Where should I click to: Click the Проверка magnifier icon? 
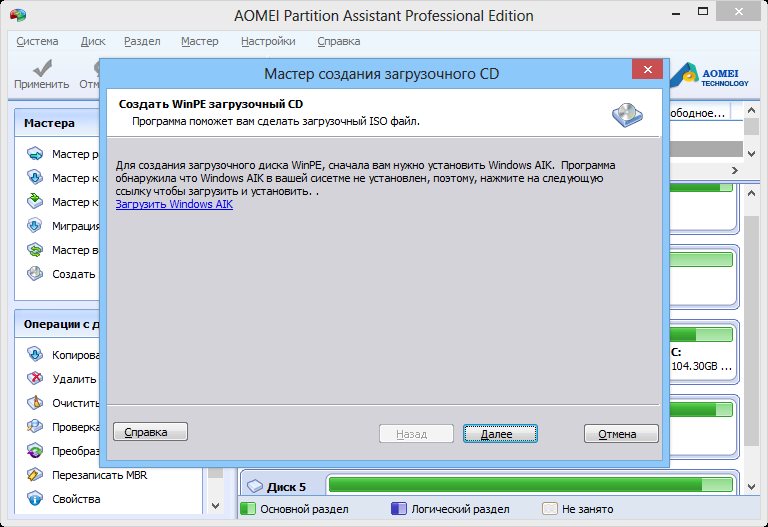point(36,427)
